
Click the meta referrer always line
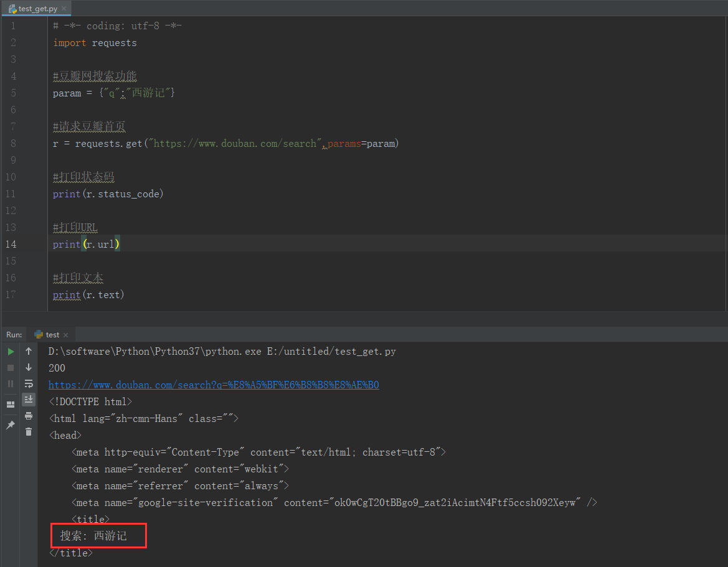pyautogui.click(x=180, y=486)
